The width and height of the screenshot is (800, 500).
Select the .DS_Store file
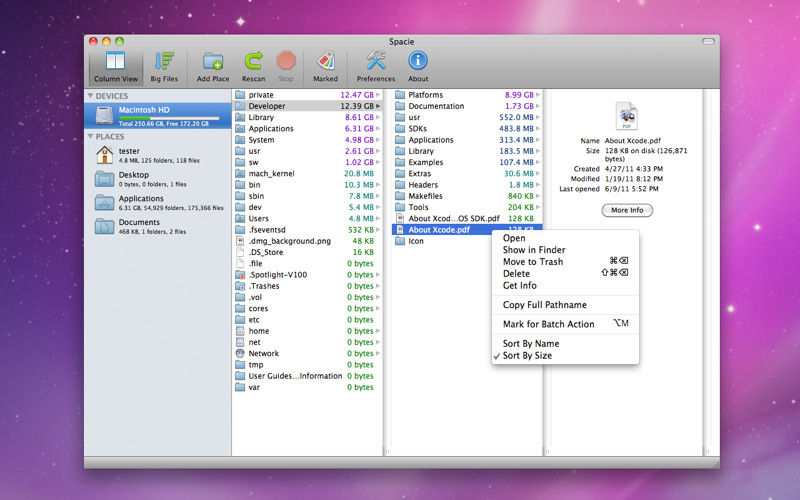(307, 252)
